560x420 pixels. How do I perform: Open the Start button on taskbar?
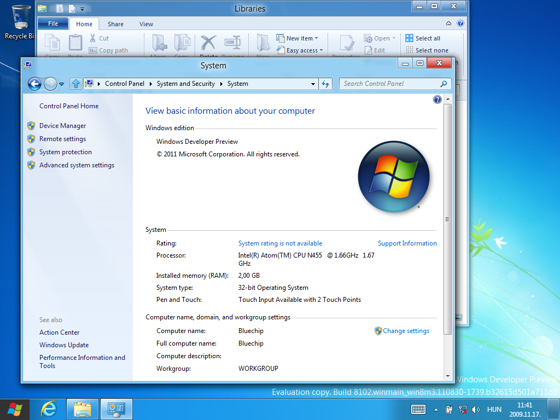(15, 409)
